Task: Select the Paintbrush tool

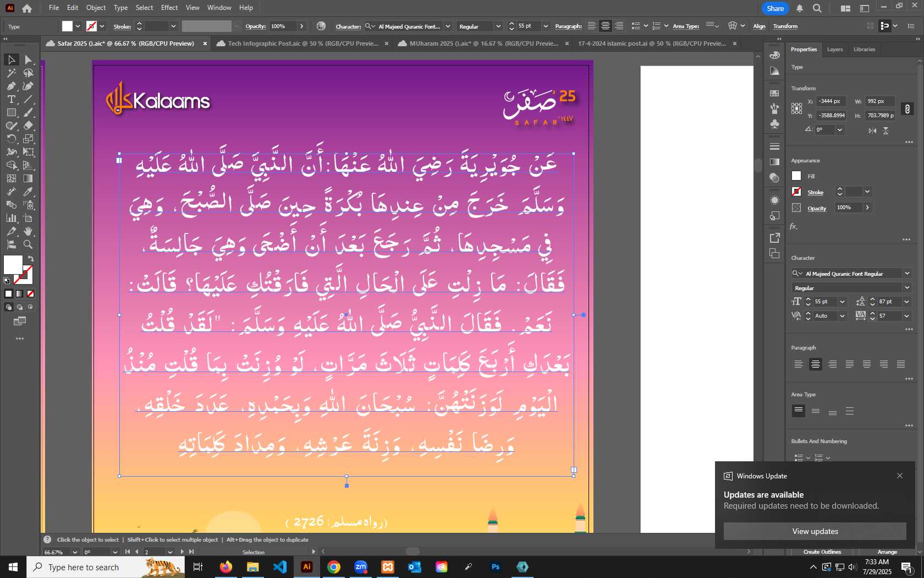Action: click(29, 112)
